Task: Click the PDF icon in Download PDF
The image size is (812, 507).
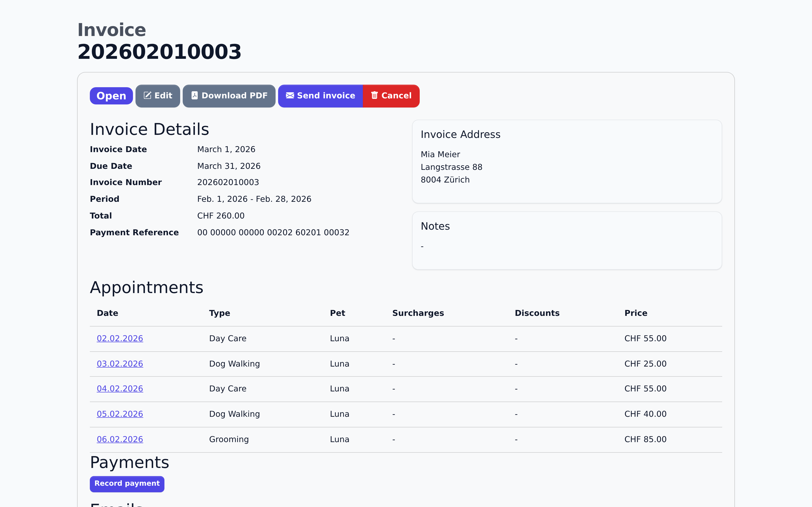Action: pos(195,96)
